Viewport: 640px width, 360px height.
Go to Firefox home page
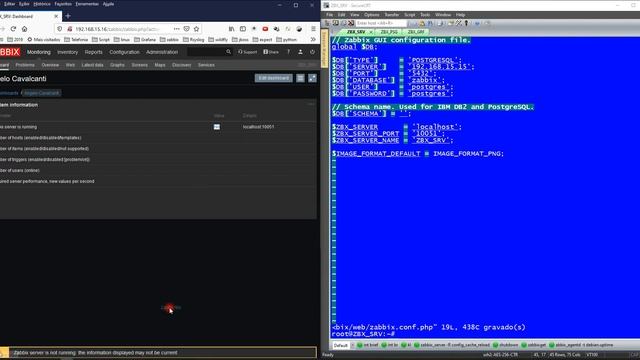(x=24, y=29)
